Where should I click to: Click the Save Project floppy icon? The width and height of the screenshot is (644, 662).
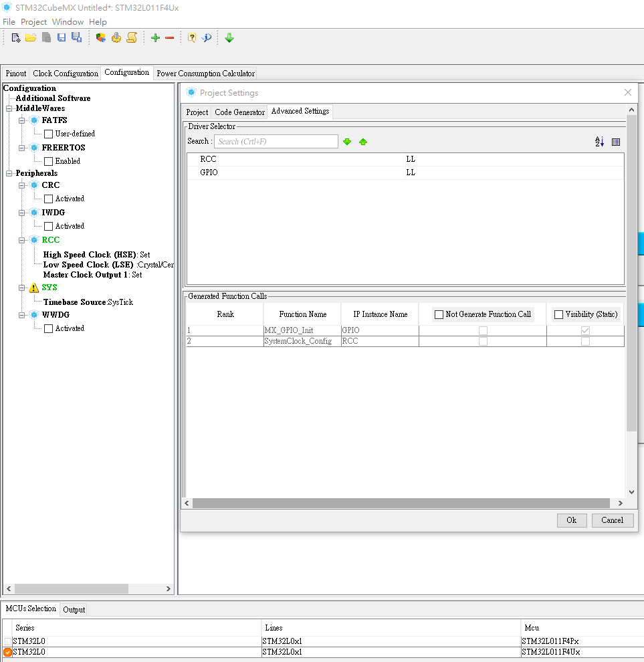(x=62, y=37)
